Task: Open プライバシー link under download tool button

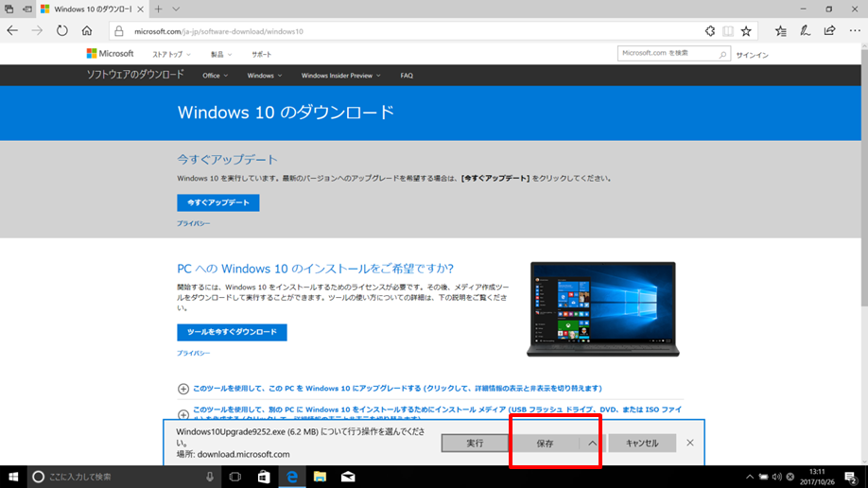Action: tap(193, 353)
